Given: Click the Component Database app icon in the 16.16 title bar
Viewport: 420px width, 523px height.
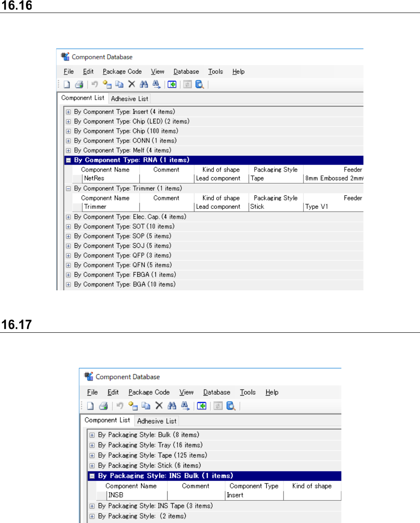Looking at the screenshot, I should click(65, 56).
